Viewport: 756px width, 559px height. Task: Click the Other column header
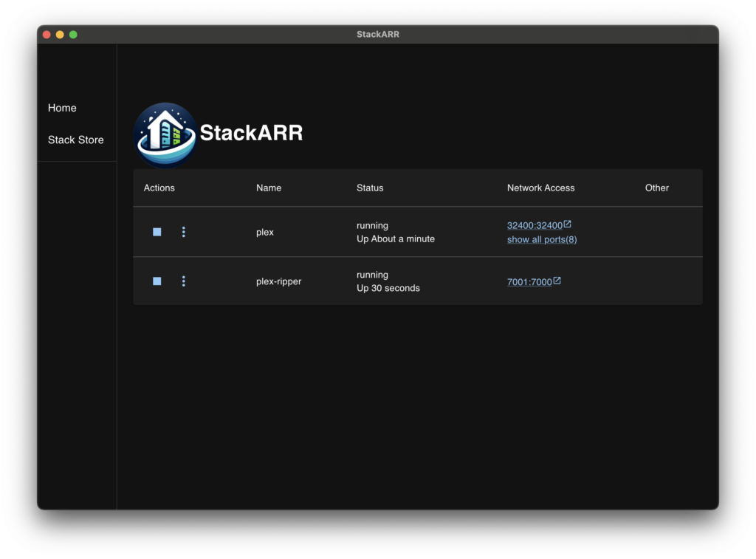click(x=656, y=188)
